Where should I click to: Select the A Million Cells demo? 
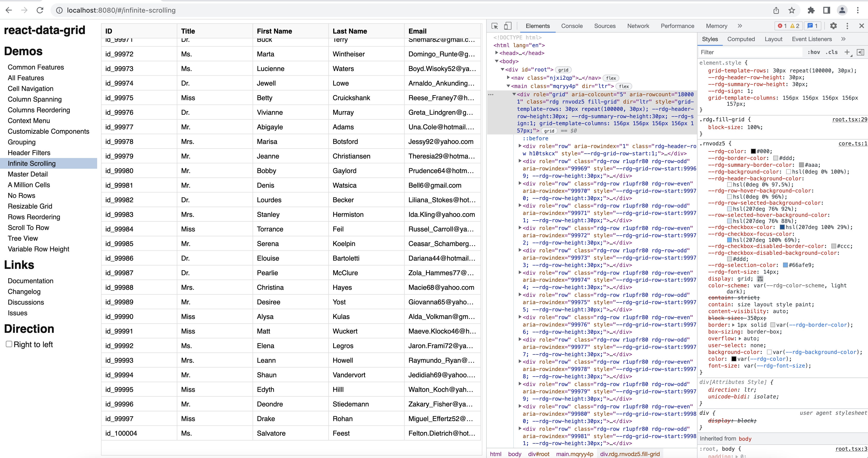(29, 185)
